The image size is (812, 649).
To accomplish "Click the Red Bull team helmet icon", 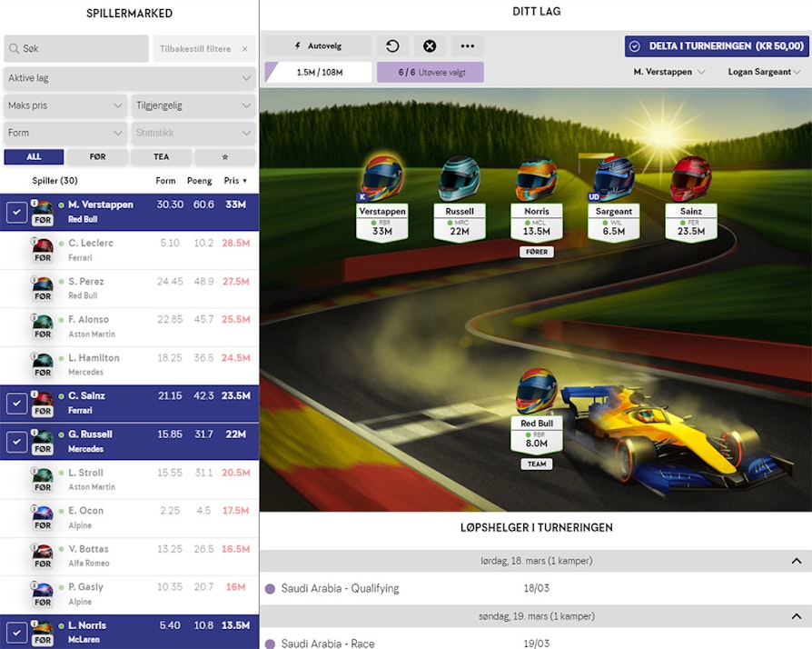I will click(x=537, y=391).
